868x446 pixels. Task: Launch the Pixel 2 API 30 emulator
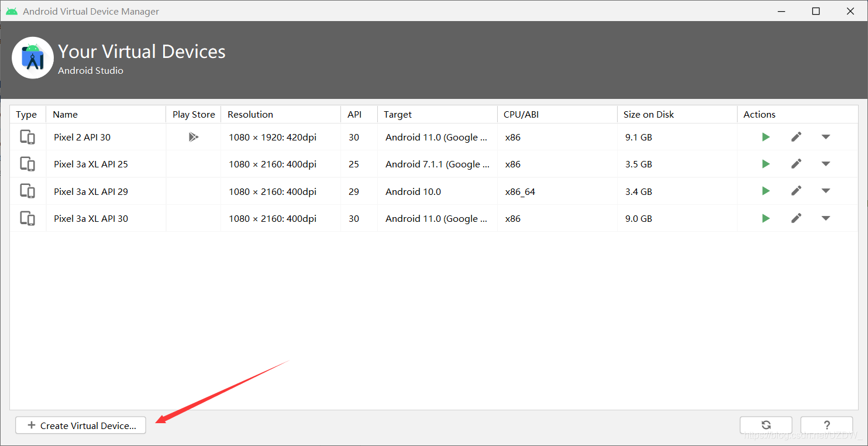766,137
